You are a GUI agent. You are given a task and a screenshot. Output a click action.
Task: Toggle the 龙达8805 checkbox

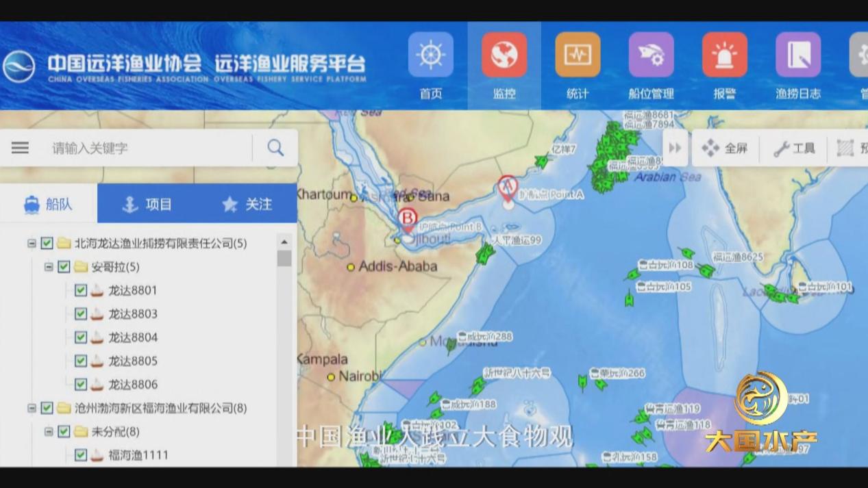80,361
